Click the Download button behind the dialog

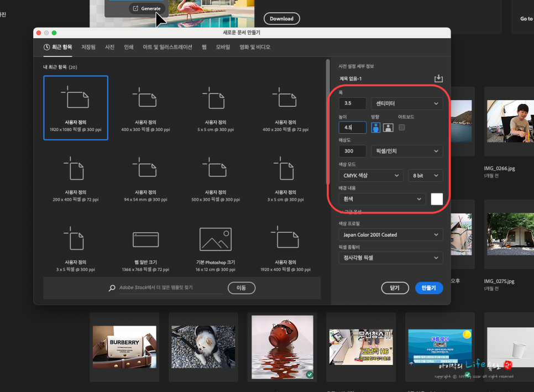281,19
